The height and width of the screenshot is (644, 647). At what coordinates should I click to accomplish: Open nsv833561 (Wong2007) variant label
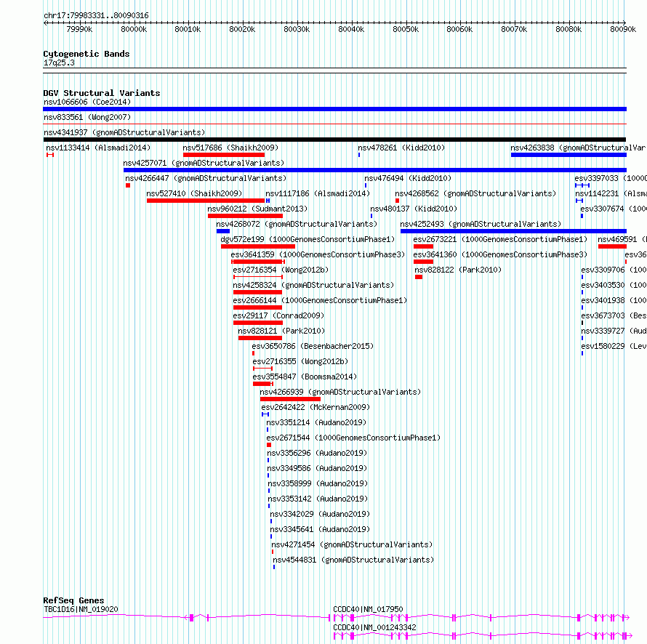point(87,117)
